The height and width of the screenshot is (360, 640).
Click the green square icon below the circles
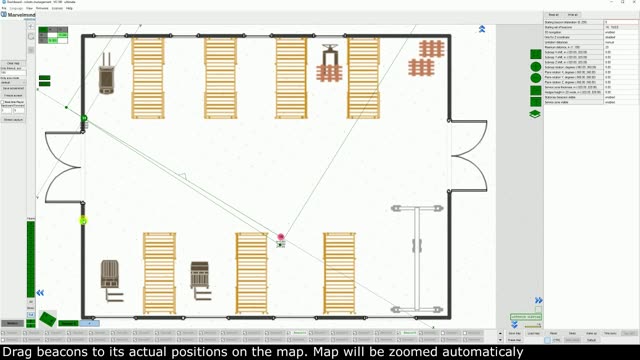536,90
